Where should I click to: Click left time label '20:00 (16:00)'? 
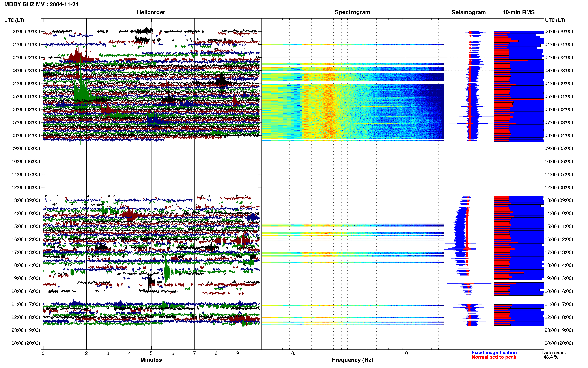pyautogui.click(x=26, y=291)
